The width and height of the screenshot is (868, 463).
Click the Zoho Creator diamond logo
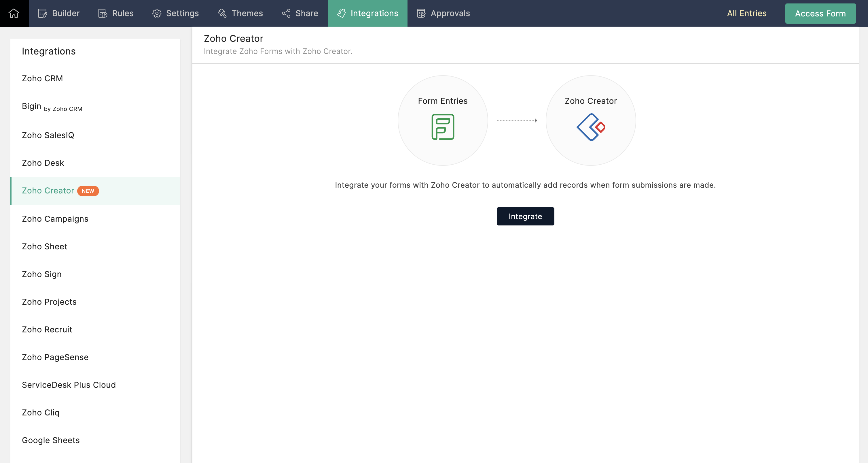(x=591, y=127)
